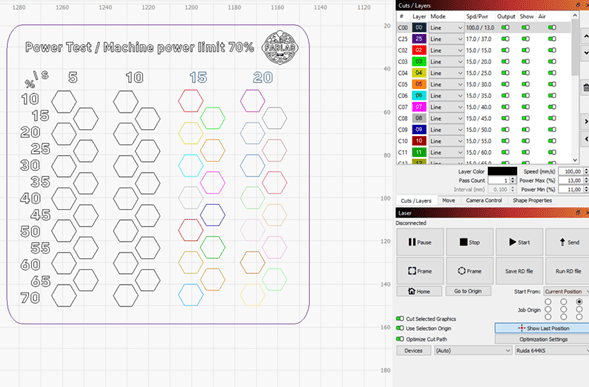
Task: Toggle Output for layer C07
Action: (505, 107)
